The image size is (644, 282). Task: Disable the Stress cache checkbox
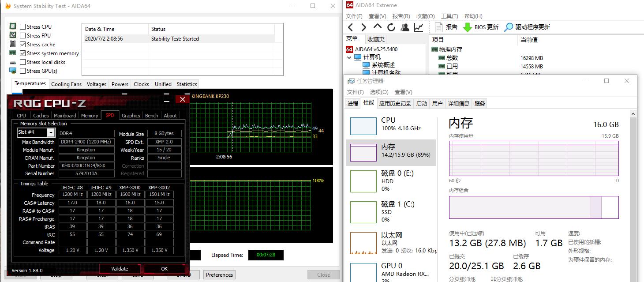22,44
